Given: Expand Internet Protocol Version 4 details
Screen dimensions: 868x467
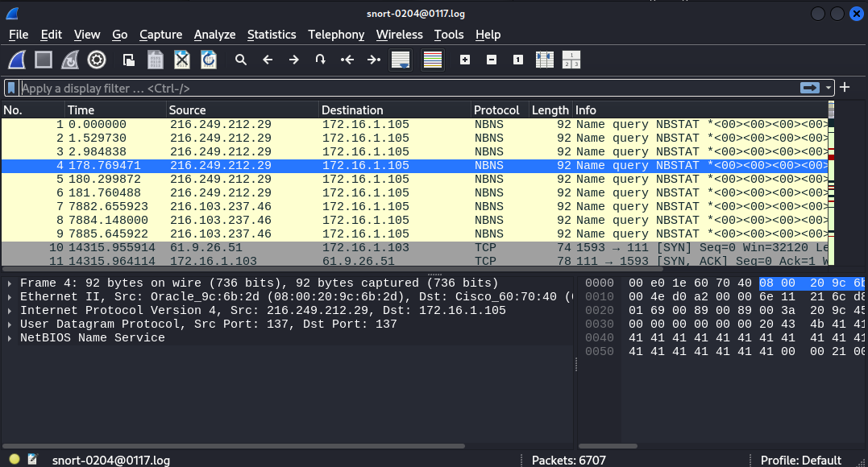Looking at the screenshot, I should pos(10,311).
